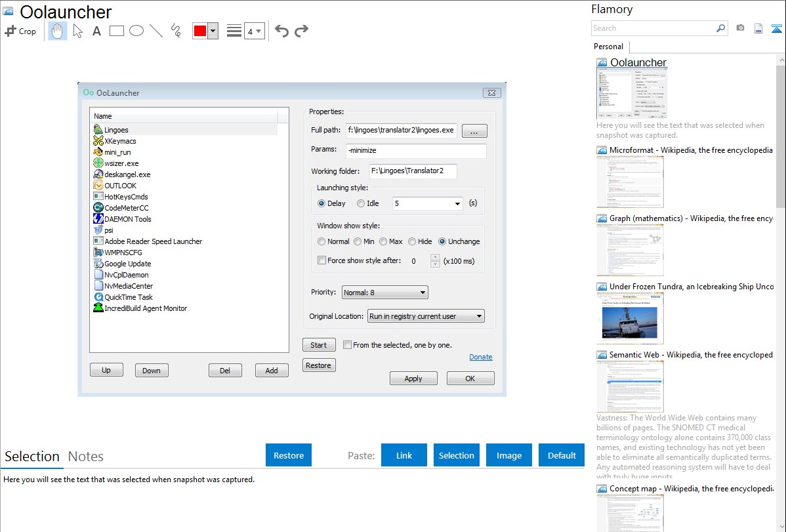Image resolution: width=786 pixels, height=532 pixels.
Task: Select the mini_run entry
Action: point(112,152)
